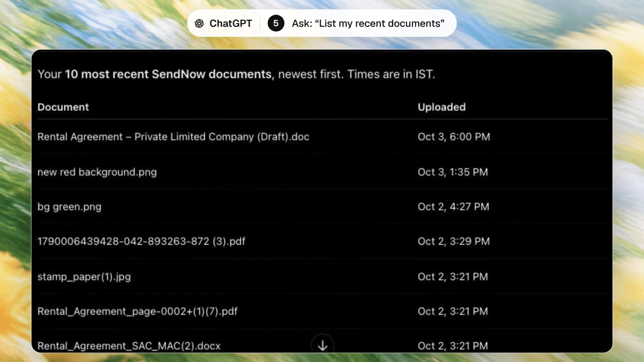Select stamp_paper(1).jpg file name
Image resolution: width=644 pixels, height=362 pixels.
click(x=84, y=277)
